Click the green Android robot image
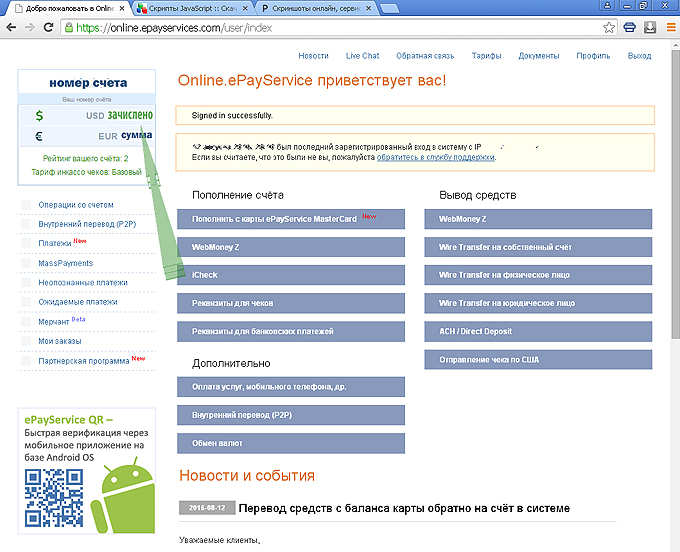The height and width of the screenshot is (552, 680). pyautogui.click(x=123, y=495)
